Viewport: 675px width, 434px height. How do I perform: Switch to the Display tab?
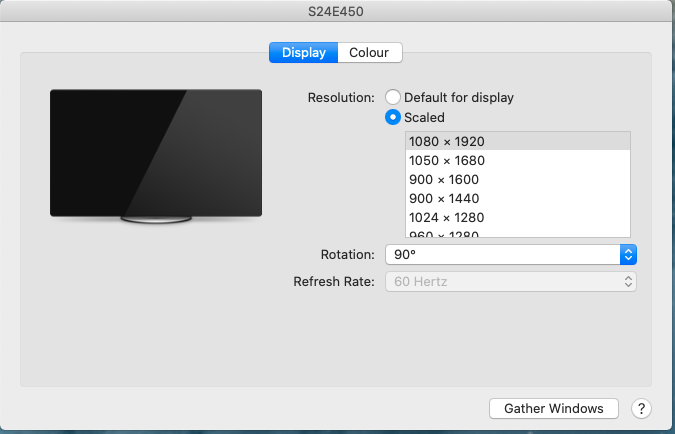point(303,53)
